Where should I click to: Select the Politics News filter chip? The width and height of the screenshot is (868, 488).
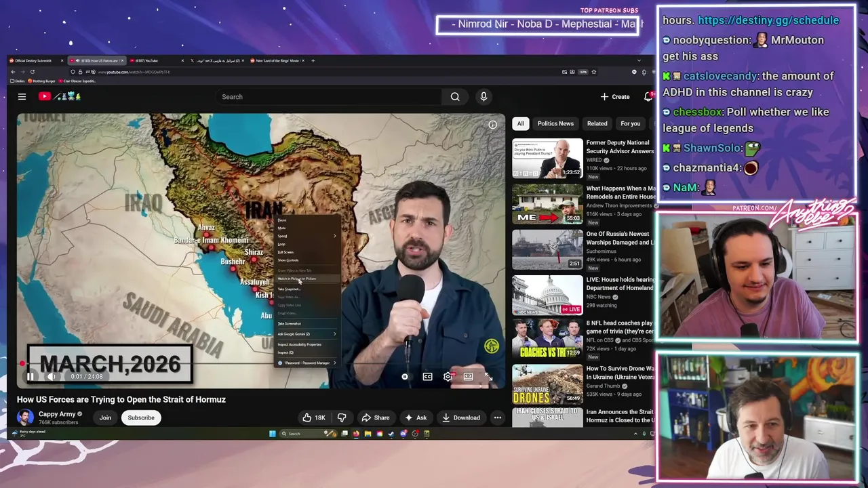pos(555,123)
